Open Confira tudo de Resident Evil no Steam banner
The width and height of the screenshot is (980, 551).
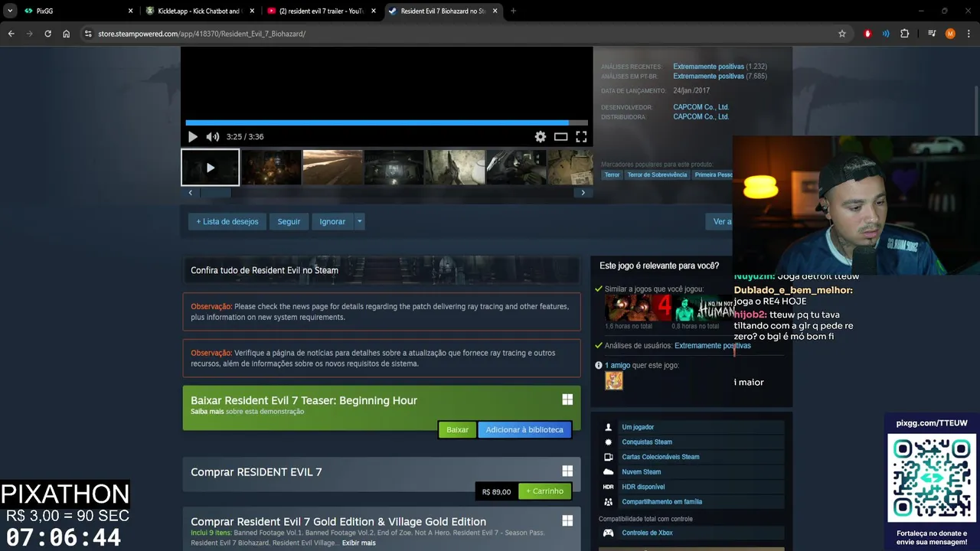tap(381, 270)
